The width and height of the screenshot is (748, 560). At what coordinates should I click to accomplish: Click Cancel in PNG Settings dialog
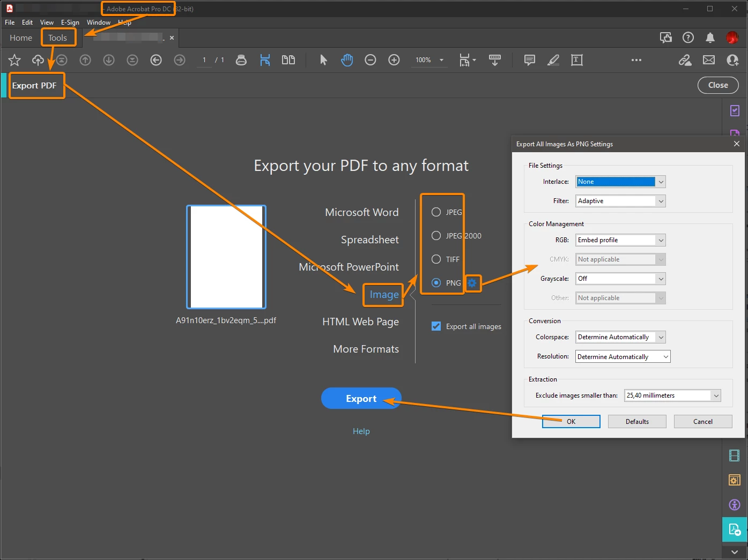[x=703, y=422]
